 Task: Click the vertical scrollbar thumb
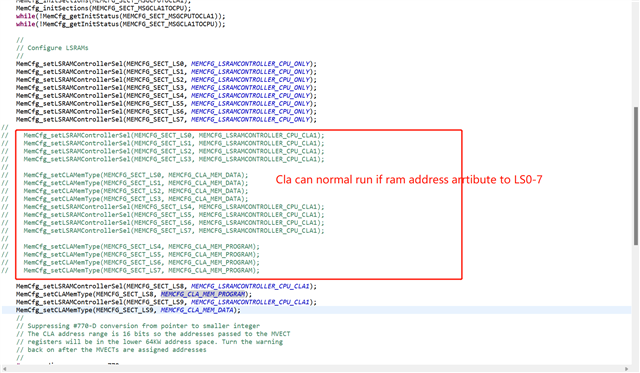[636, 176]
